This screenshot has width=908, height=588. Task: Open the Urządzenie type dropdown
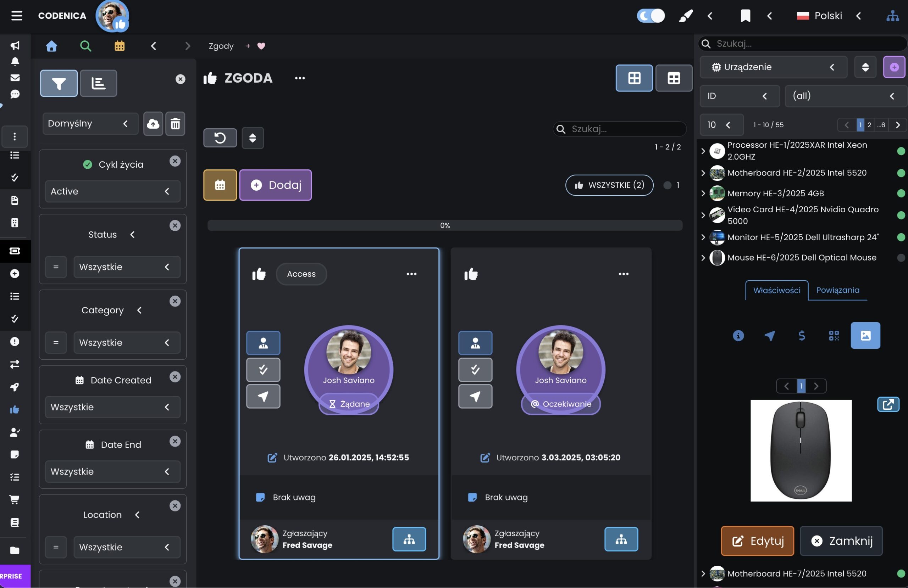point(773,67)
